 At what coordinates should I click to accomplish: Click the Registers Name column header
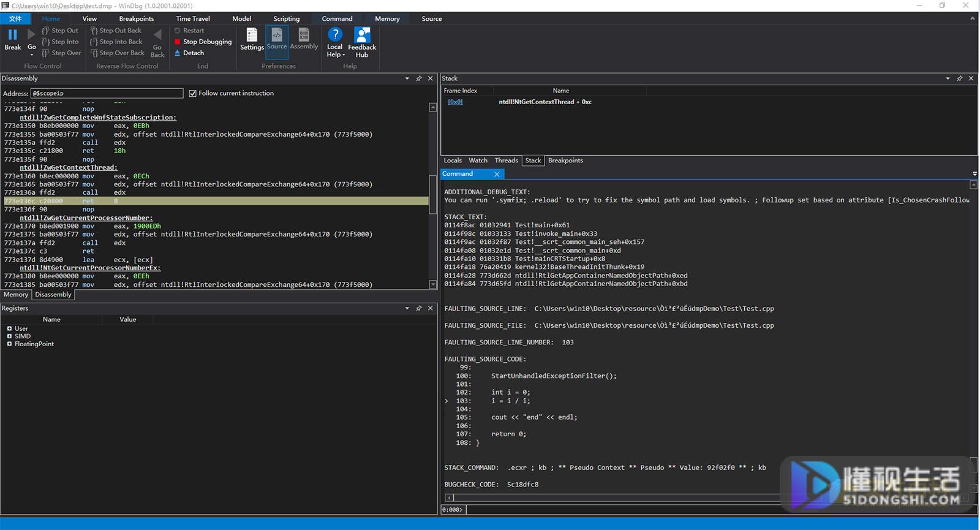[51, 319]
